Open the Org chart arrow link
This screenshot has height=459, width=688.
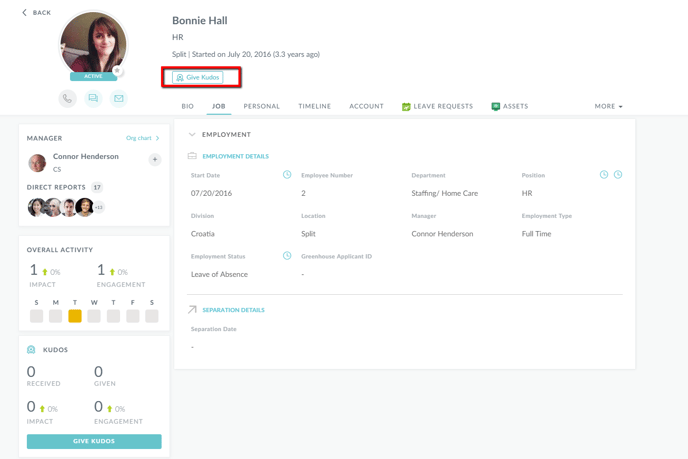click(x=142, y=138)
